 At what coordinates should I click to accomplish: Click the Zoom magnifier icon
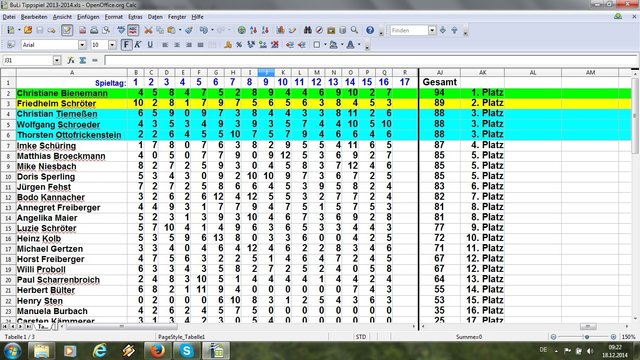354,30
